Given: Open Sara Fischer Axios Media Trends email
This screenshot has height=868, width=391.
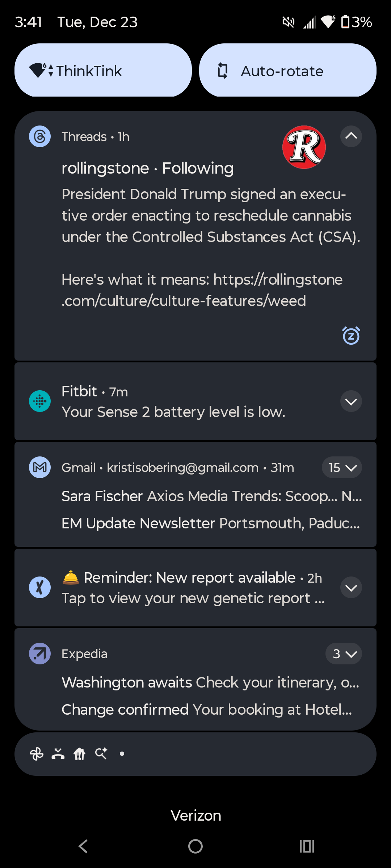Looking at the screenshot, I should point(211,496).
